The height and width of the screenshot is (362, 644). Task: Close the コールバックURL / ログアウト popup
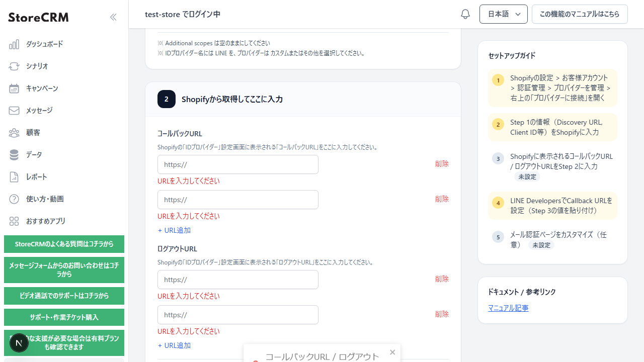(392, 352)
